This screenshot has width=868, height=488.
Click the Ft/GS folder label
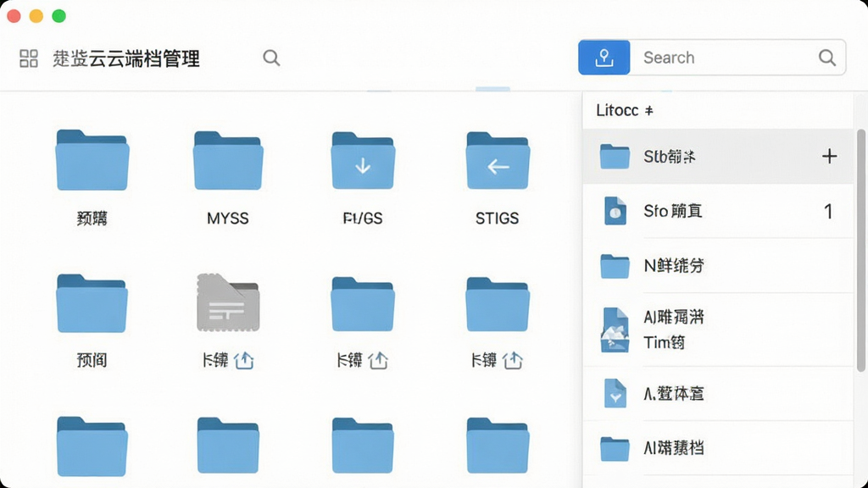tap(363, 219)
